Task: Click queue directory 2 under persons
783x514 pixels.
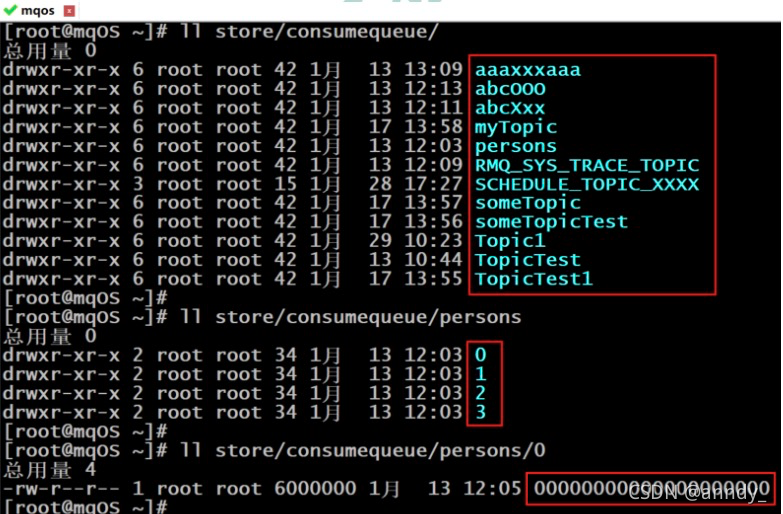Action: pos(480,394)
